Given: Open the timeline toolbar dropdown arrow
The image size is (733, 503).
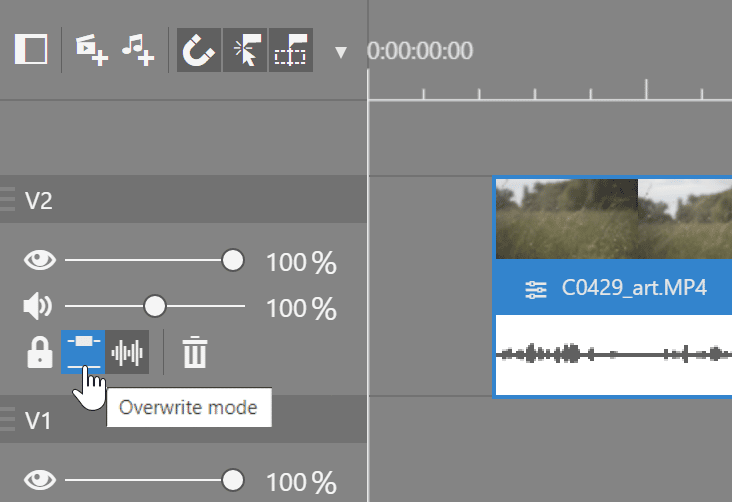Looking at the screenshot, I should pyautogui.click(x=341, y=52).
